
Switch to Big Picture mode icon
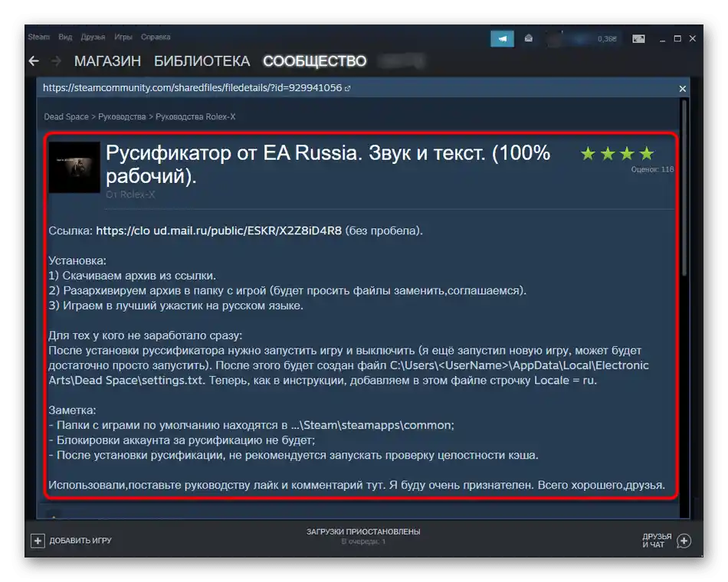[638, 38]
